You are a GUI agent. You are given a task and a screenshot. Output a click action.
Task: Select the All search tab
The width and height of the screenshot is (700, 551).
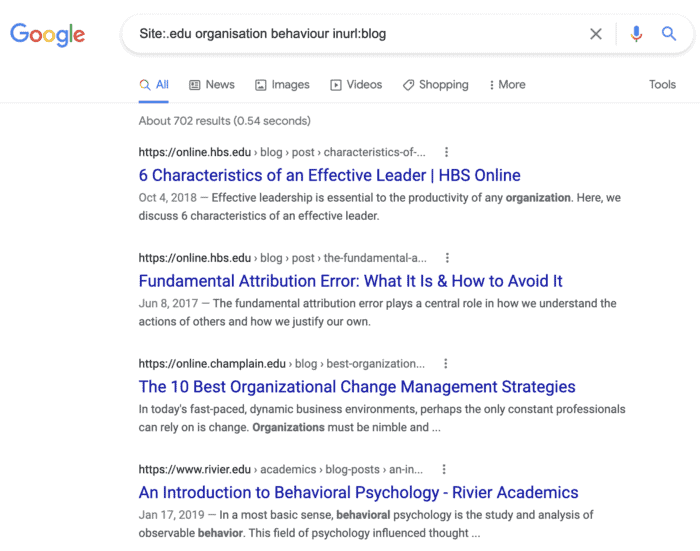(154, 85)
